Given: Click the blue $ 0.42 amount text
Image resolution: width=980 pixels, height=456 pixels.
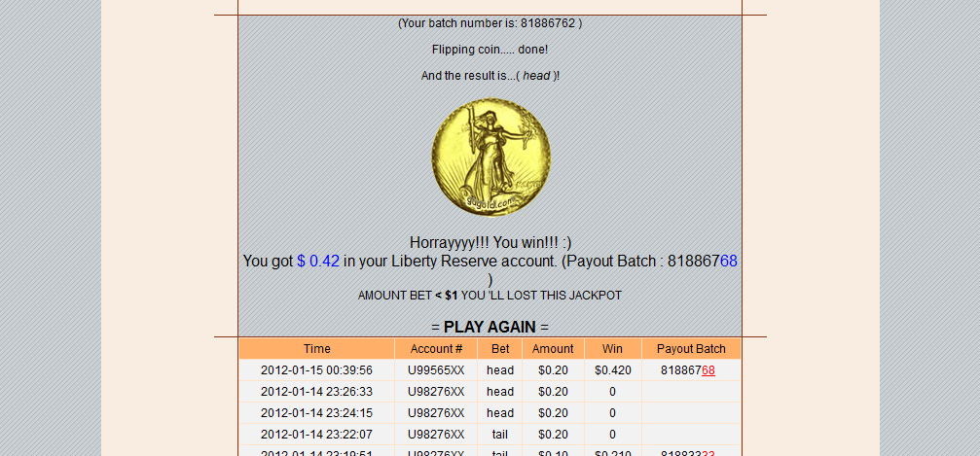Looking at the screenshot, I should [x=318, y=262].
